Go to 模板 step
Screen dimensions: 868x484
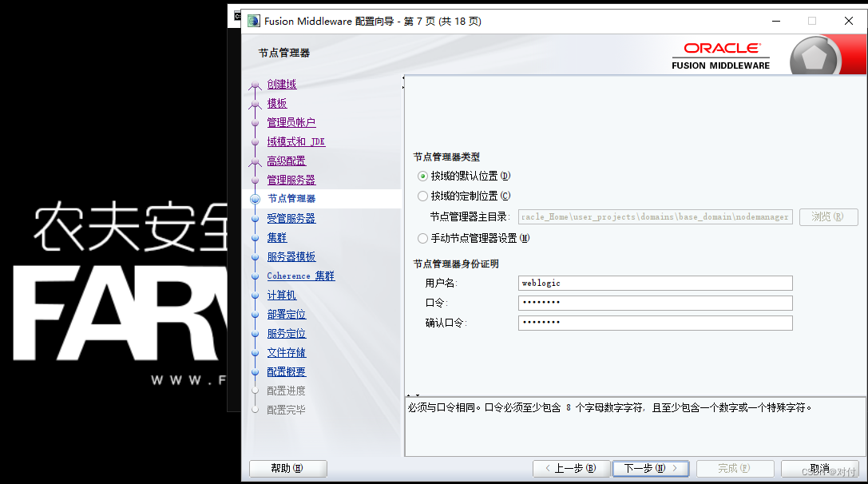coord(277,104)
